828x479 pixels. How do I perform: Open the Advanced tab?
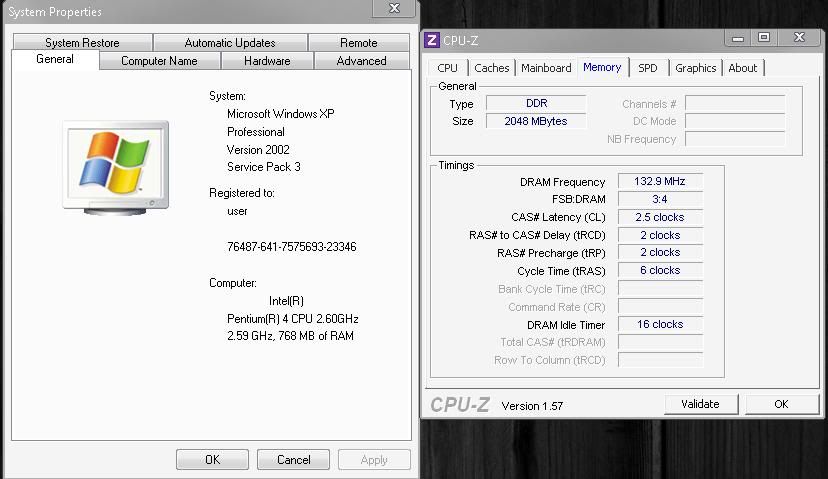coord(361,61)
